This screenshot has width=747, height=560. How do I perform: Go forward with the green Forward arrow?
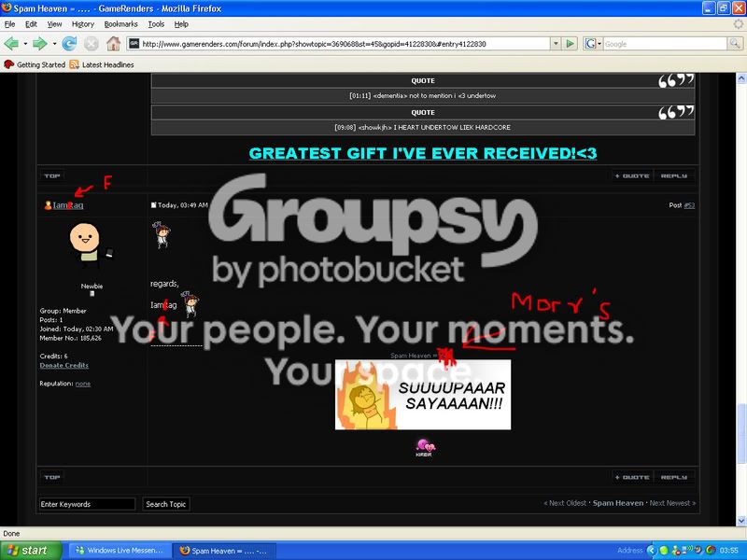(x=39, y=44)
